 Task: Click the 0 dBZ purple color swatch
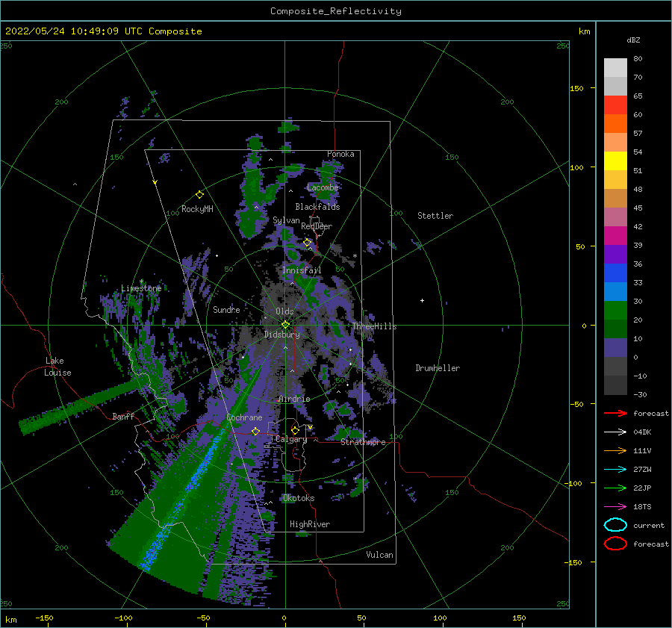coord(615,347)
